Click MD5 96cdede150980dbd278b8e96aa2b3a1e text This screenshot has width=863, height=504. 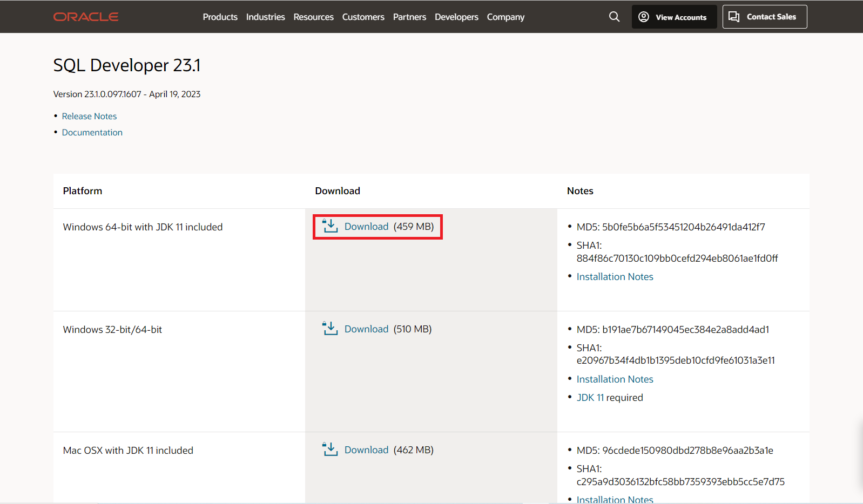[675, 450]
